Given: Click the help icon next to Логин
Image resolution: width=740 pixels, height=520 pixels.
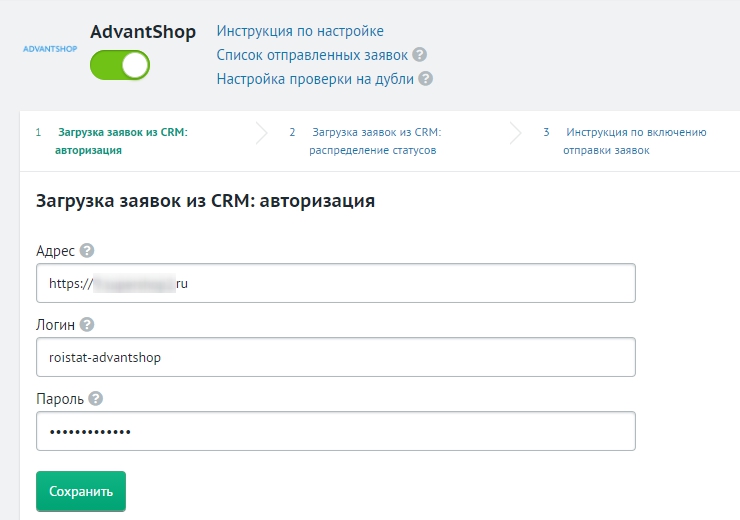Looking at the screenshot, I should [x=87, y=325].
